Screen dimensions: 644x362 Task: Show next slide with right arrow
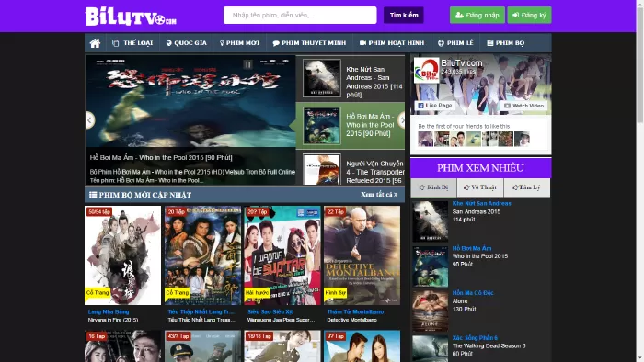tap(402, 120)
